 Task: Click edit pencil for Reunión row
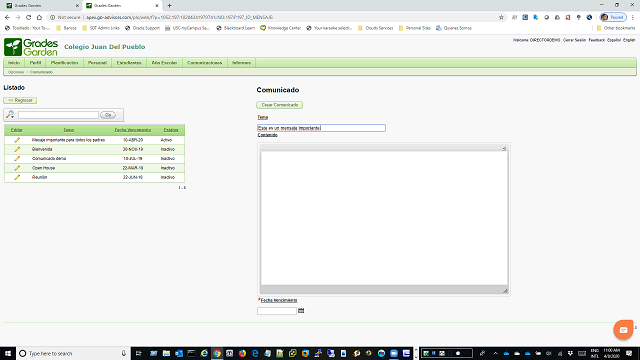pyautogui.click(x=17, y=178)
